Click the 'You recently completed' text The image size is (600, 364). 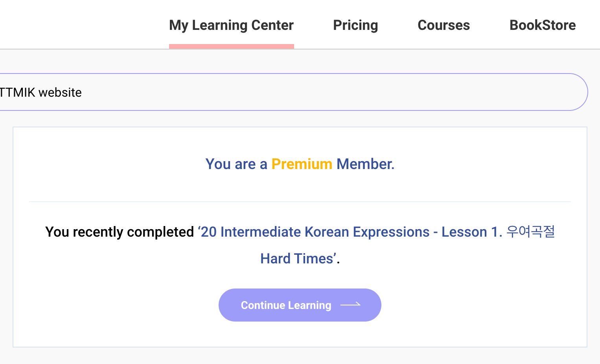120,232
